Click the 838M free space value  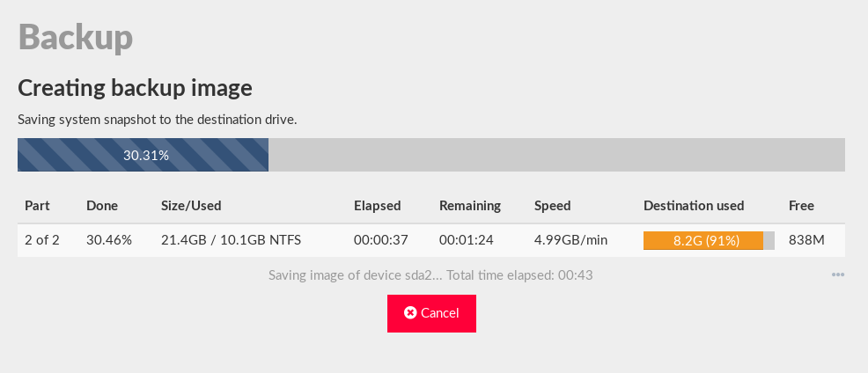[x=806, y=240]
